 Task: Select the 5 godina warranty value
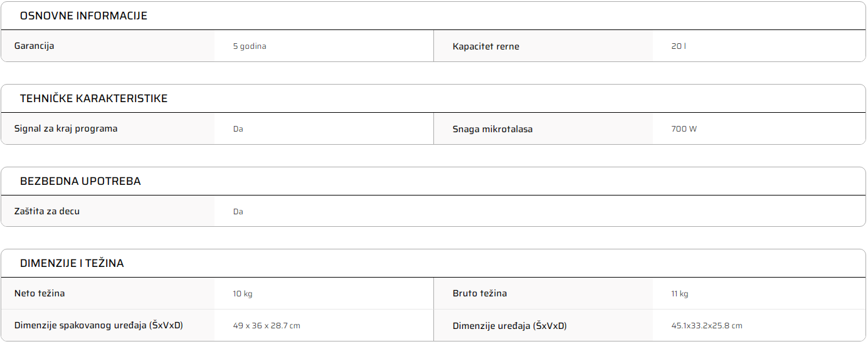click(x=249, y=46)
